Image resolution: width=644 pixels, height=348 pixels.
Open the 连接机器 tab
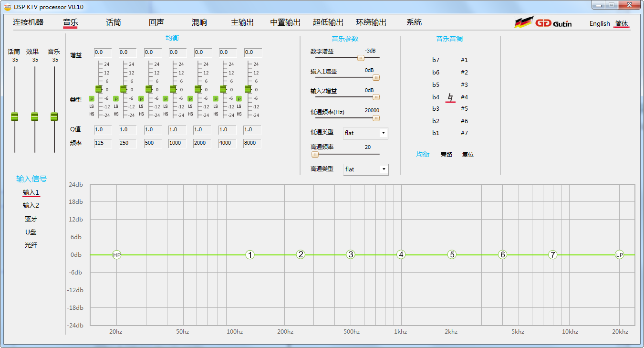click(x=28, y=22)
